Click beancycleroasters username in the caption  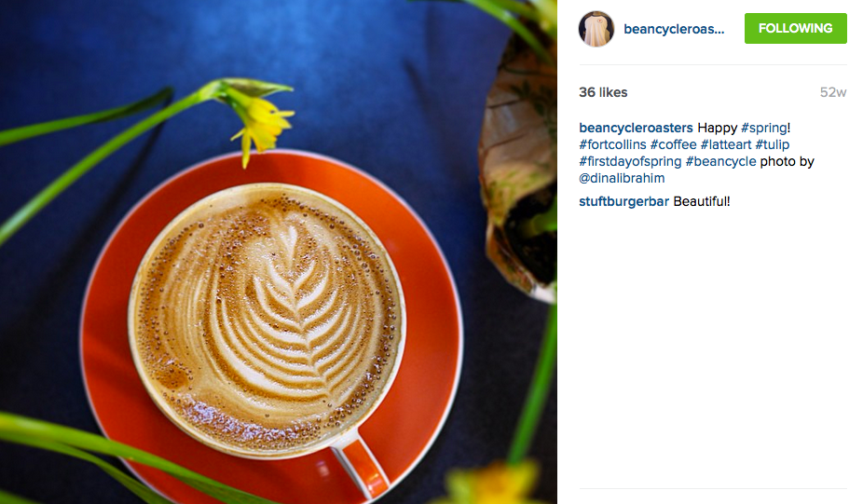(x=636, y=128)
